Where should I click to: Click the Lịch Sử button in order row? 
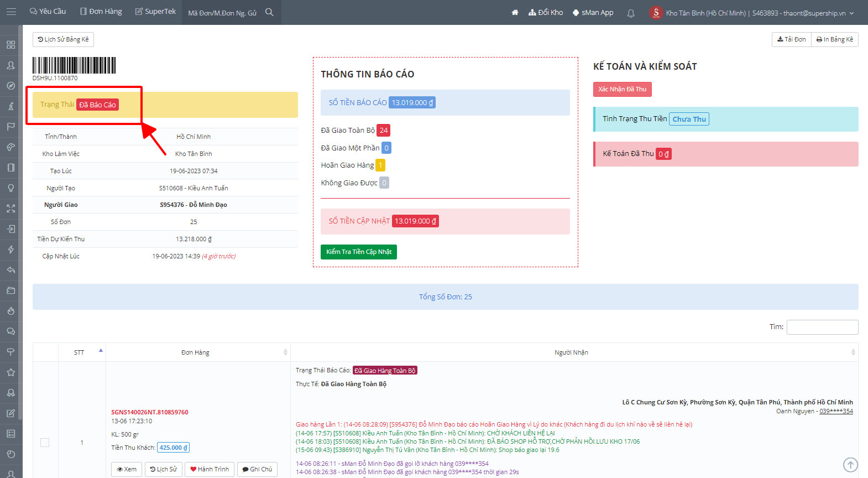[163, 469]
